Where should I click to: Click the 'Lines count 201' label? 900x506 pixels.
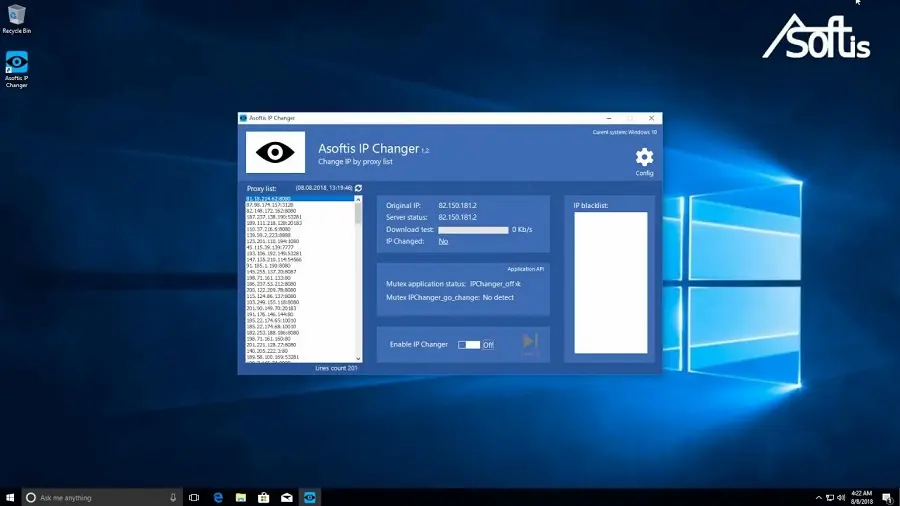click(x=336, y=368)
